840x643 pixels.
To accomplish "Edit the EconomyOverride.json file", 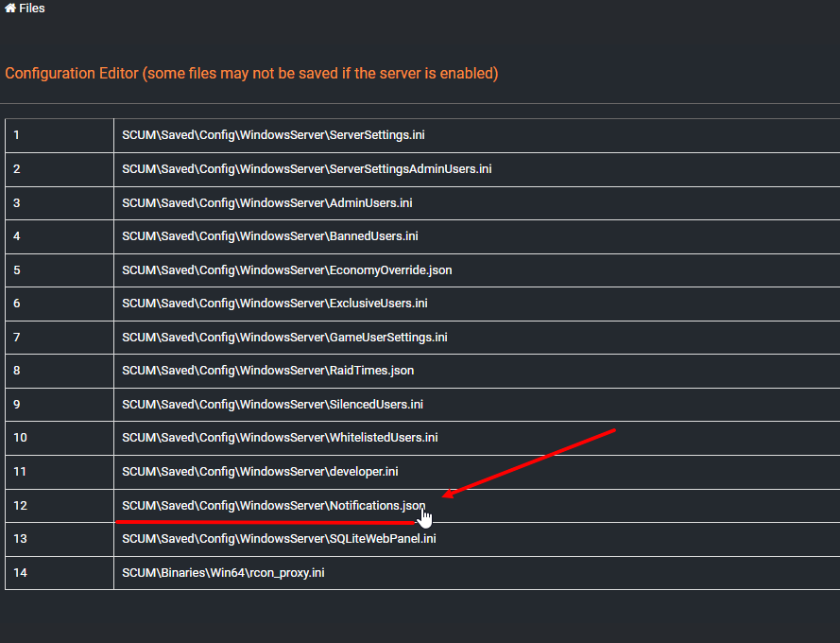I will (286, 270).
